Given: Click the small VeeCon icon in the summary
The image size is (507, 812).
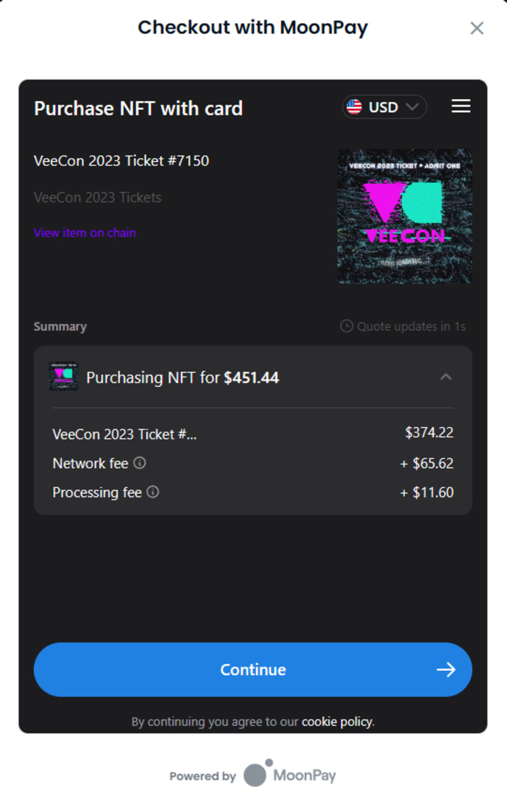Looking at the screenshot, I should [63, 376].
